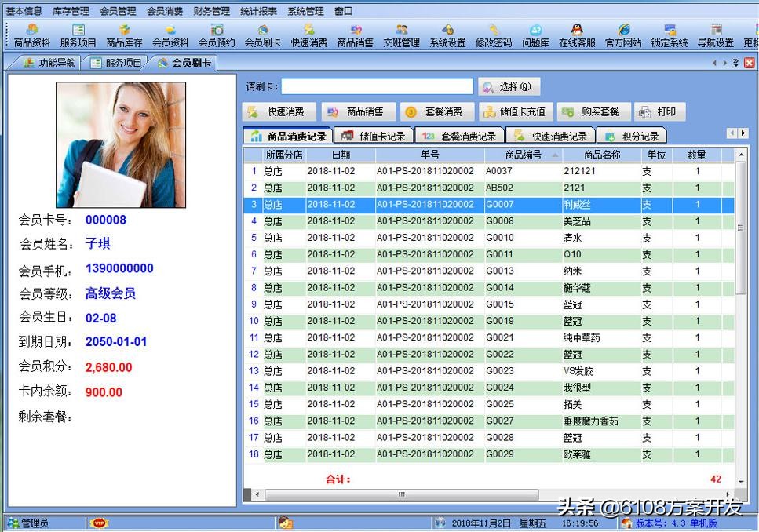Click the 打印 button
Image resolution: width=759 pixels, height=532 pixels.
coord(659,112)
